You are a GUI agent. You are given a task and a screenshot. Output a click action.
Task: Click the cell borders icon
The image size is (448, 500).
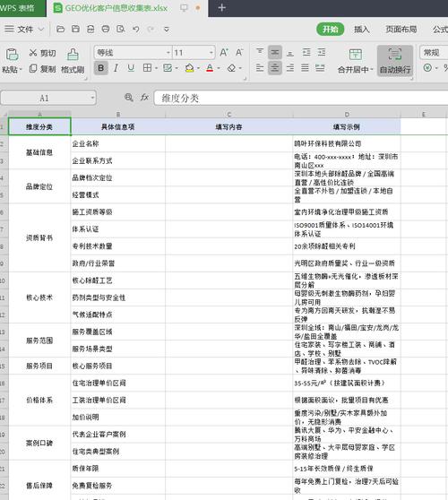[x=147, y=68]
